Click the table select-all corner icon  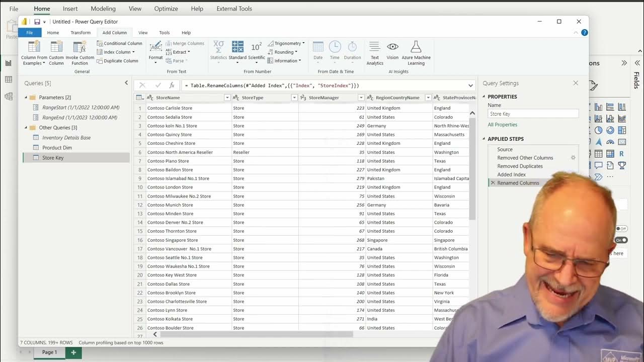tap(140, 98)
